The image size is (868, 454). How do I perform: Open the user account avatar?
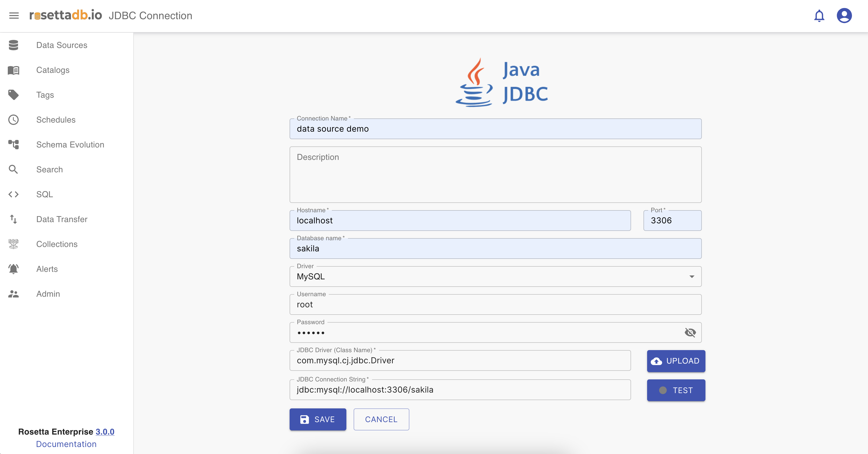[x=844, y=16]
